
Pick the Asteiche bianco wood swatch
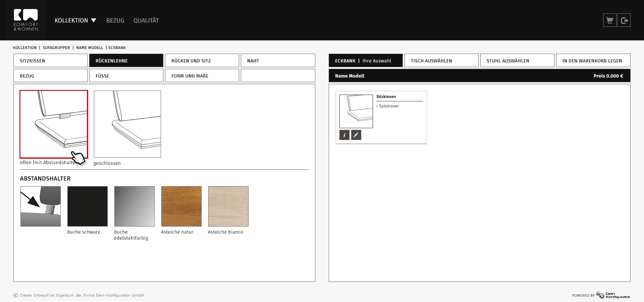pos(228,206)
